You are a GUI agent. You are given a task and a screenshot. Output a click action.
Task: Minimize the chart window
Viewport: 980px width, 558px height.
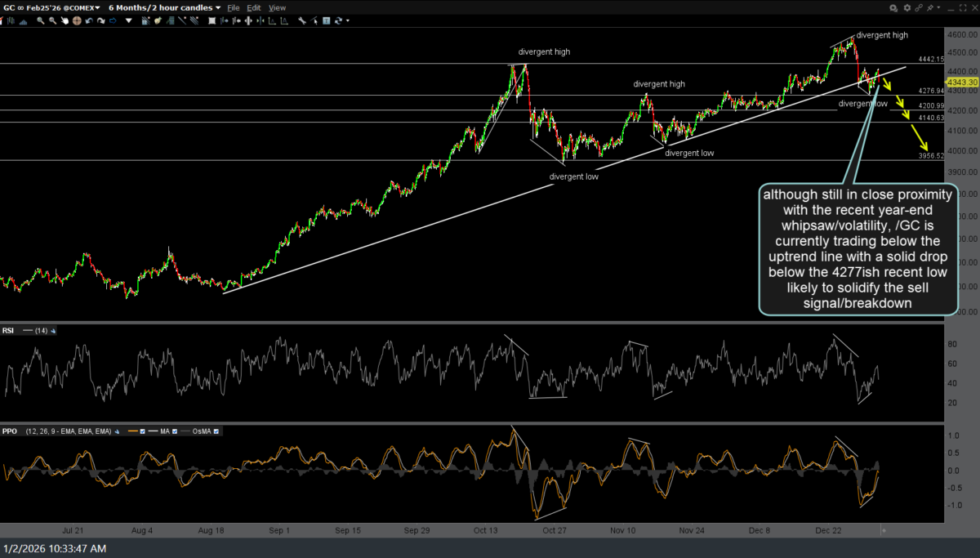click(x=950, y=7)
